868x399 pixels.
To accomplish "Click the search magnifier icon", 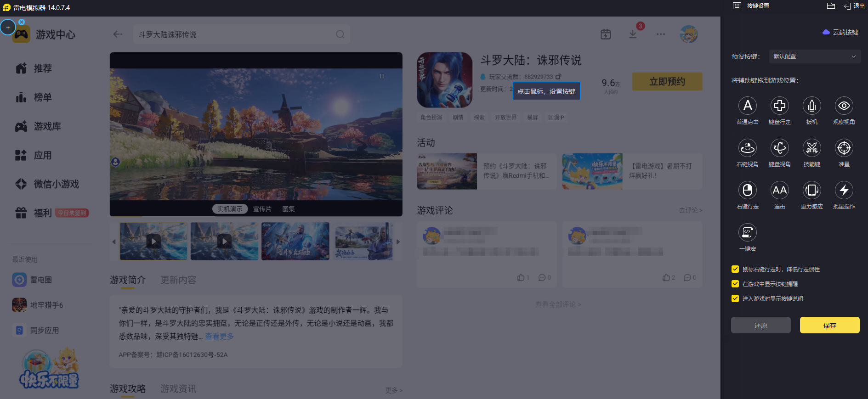I will 340,34.
